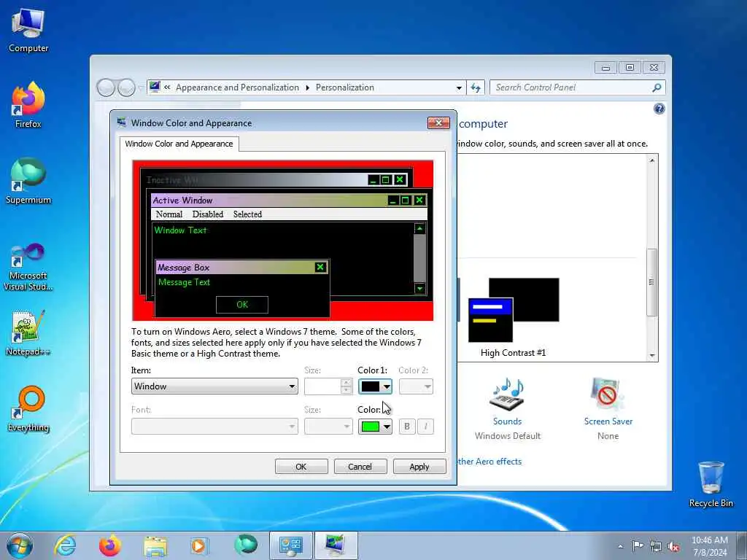Open the Everything search desktop shortcut

pos(28,408)
